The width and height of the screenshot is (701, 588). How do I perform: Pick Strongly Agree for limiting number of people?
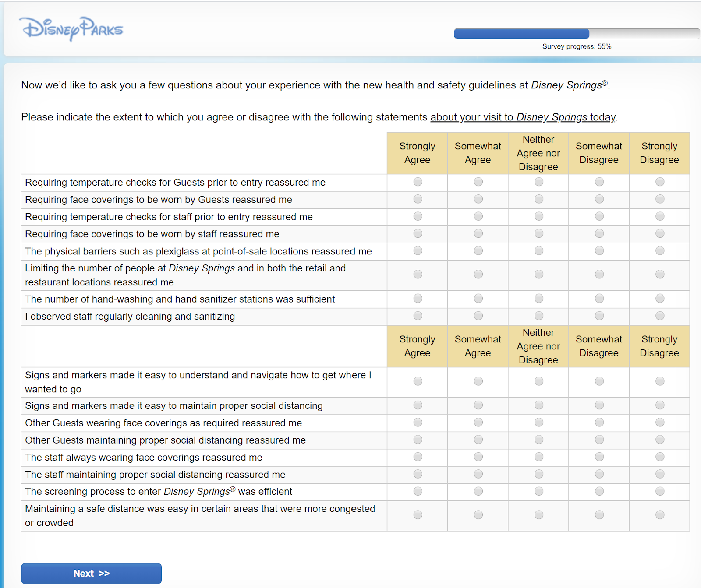418,274
